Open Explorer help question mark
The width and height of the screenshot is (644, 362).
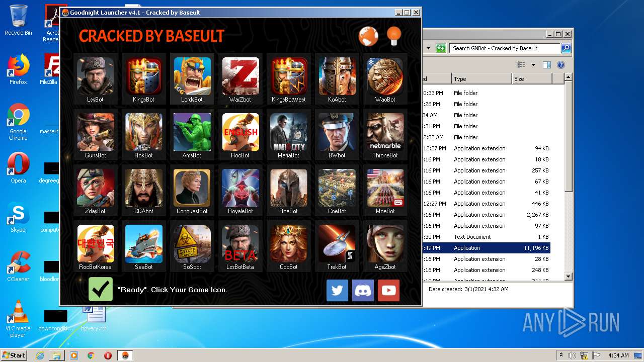[561, 65]
